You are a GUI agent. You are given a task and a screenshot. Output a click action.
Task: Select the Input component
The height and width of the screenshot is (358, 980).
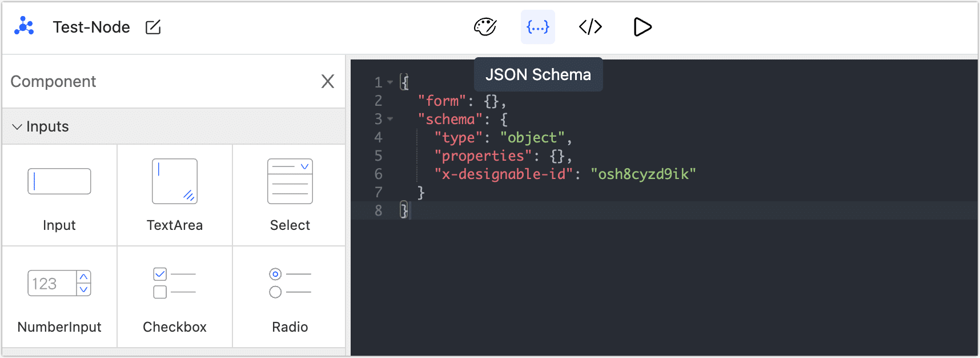point(59,196)
